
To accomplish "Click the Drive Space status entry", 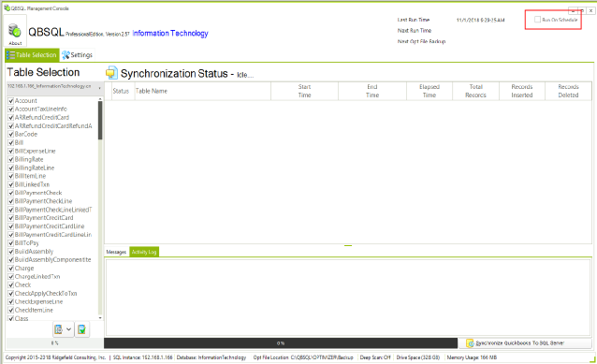I will coord(418,357).
